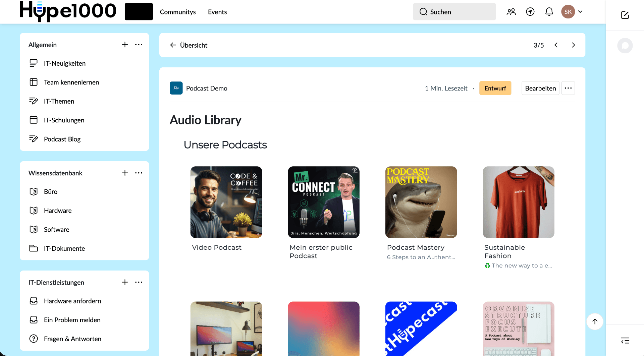Open Allgemein section options menu
This screenshot has height=356, width=644.
click(x=139, y=45)
